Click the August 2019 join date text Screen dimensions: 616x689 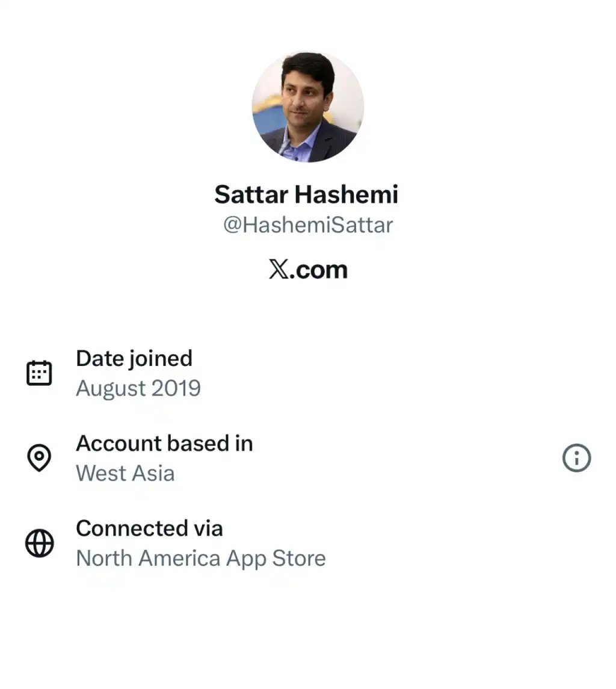point(138,388)
